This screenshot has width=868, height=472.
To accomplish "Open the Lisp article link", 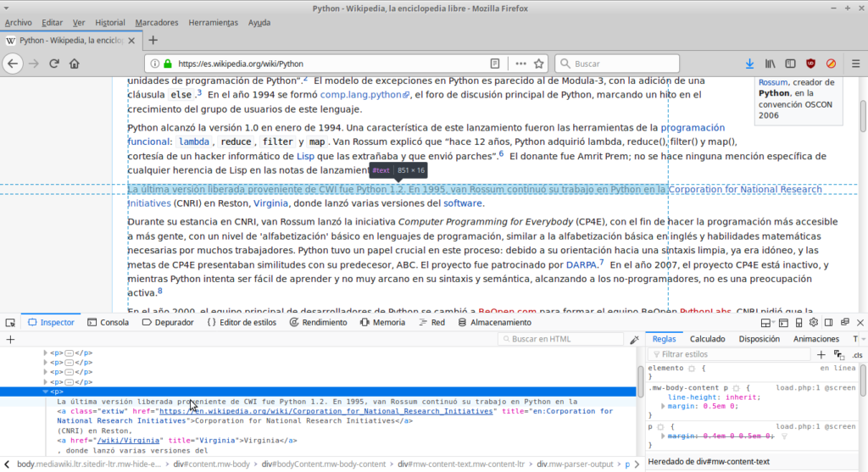I will pos(305,156).
